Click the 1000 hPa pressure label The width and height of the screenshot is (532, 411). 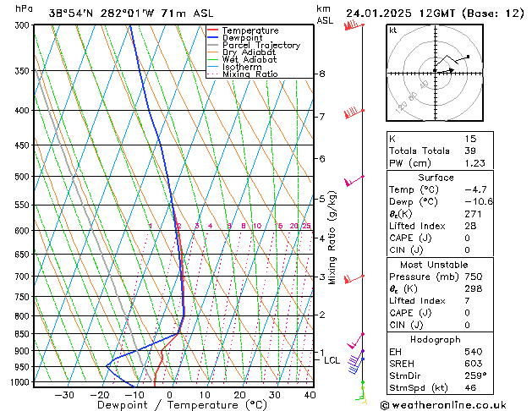pos(19,382)
